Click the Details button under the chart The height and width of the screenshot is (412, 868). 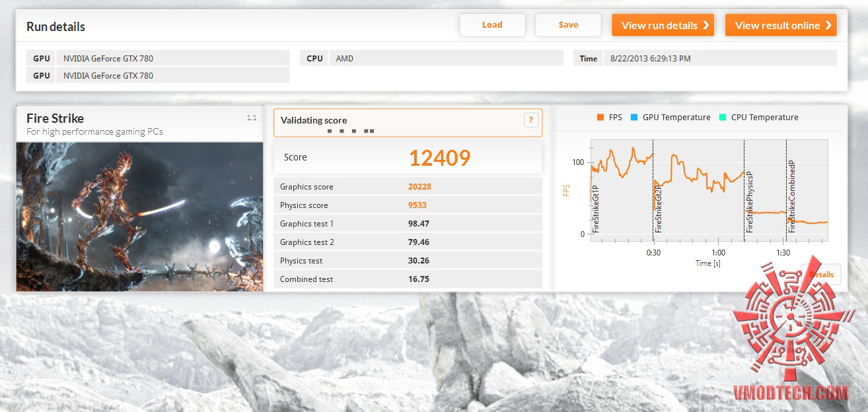click(x=821, y=275)
